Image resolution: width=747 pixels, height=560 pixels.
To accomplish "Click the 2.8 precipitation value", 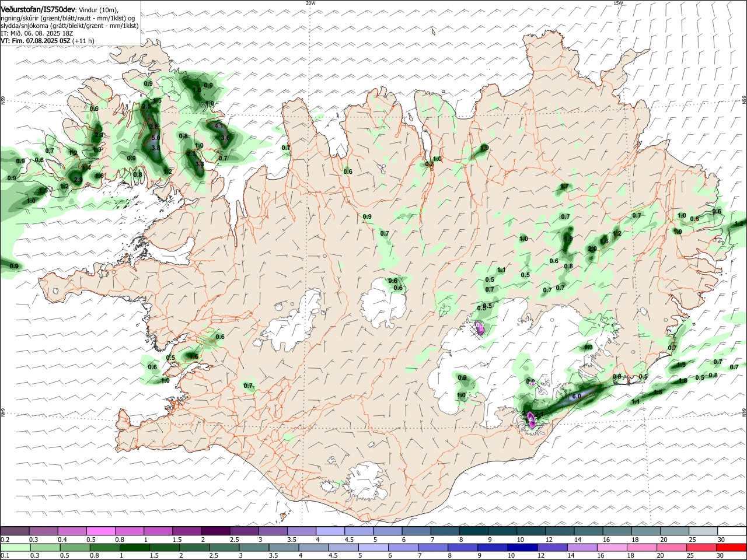I will 154,127.
